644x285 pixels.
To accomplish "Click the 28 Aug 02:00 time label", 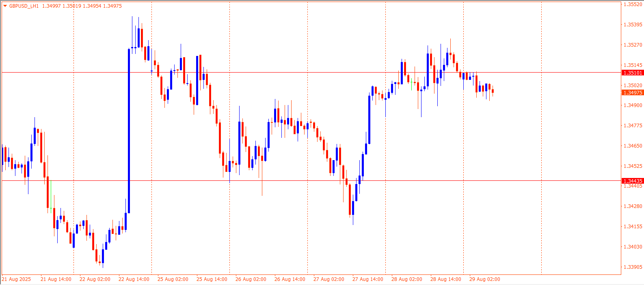I will 407,279.
